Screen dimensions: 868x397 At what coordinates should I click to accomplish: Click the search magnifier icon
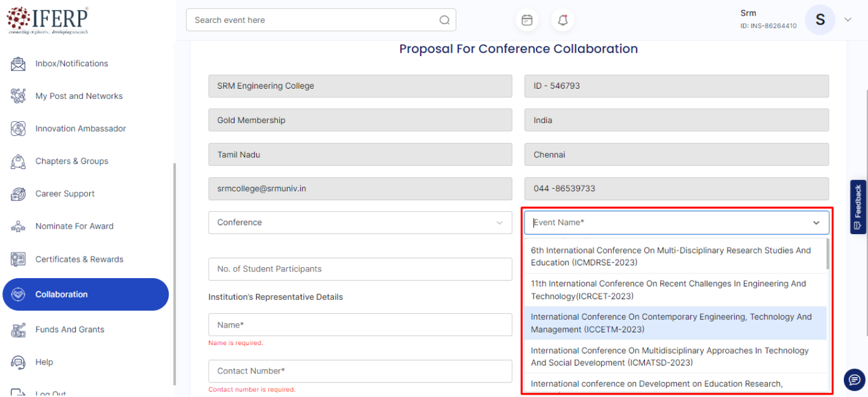pos(444,20)
